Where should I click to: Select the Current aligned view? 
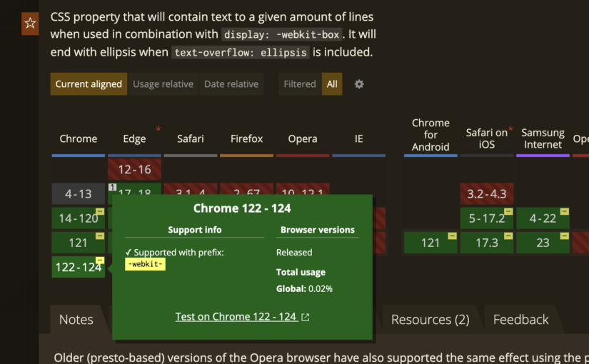point(89,84)
